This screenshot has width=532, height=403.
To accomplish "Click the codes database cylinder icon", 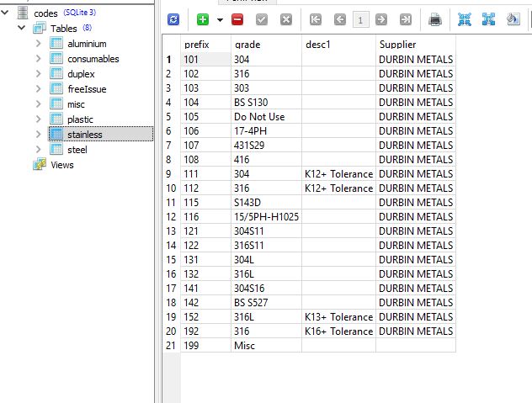I will point(23,13).
